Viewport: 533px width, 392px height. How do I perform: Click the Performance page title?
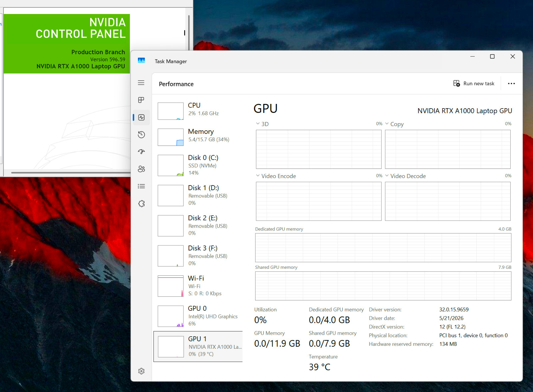[176, 84]
